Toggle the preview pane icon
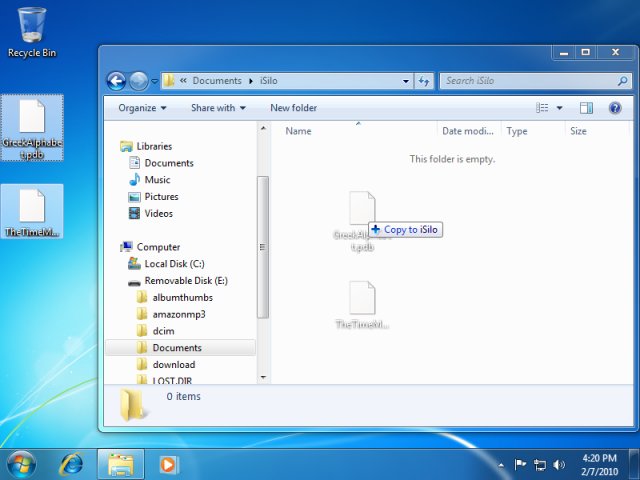The width and height of the screenshot is (640, 480). click(587, 108)
